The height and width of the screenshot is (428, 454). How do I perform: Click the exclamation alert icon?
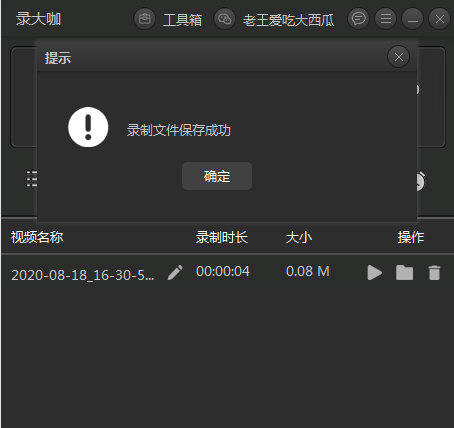[88, 127]
